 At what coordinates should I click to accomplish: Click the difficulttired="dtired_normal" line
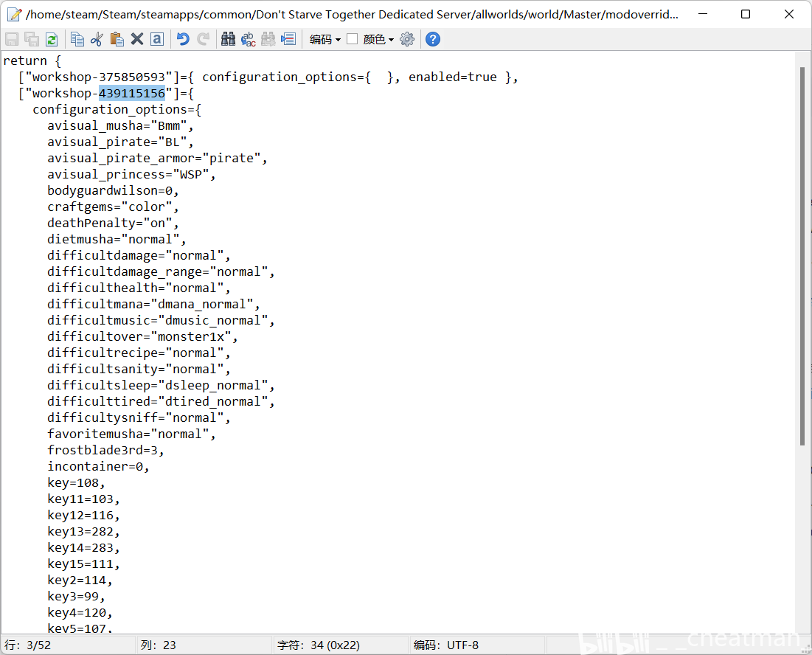tap(161, 401)
